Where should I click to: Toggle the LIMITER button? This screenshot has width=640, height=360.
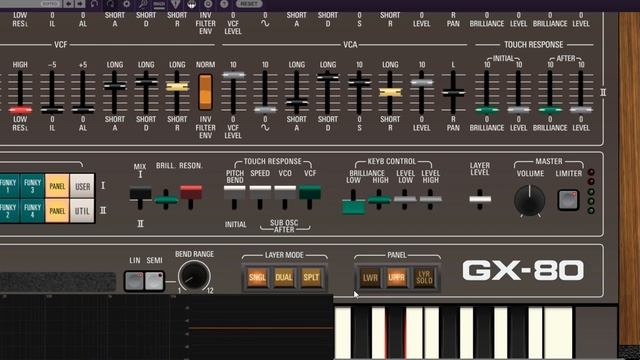pos(568,200)
